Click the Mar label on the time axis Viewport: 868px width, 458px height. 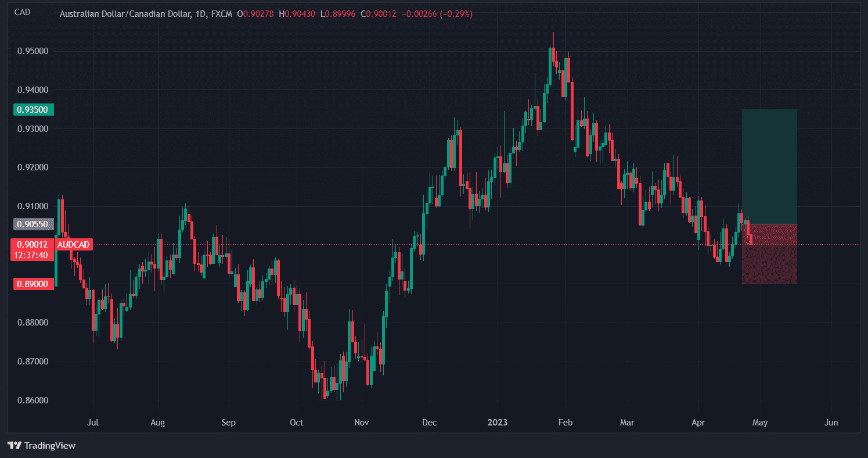tap(627, 423)
